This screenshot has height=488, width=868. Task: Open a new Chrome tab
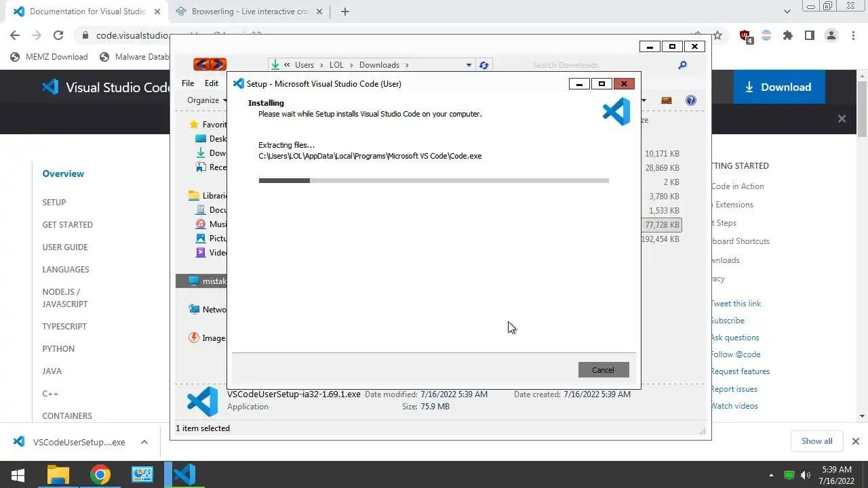coord(344,12)
